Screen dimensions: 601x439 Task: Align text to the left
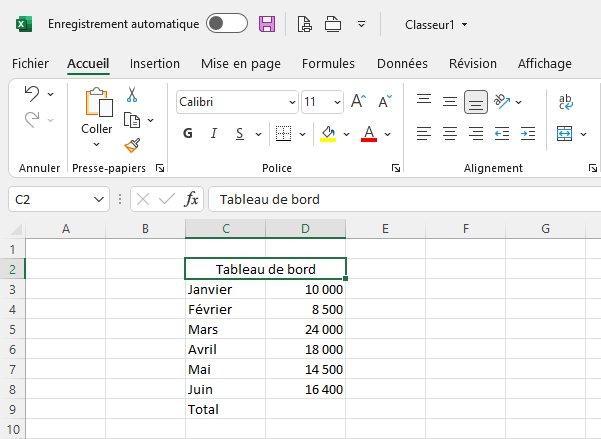click(x=424, y=133)
